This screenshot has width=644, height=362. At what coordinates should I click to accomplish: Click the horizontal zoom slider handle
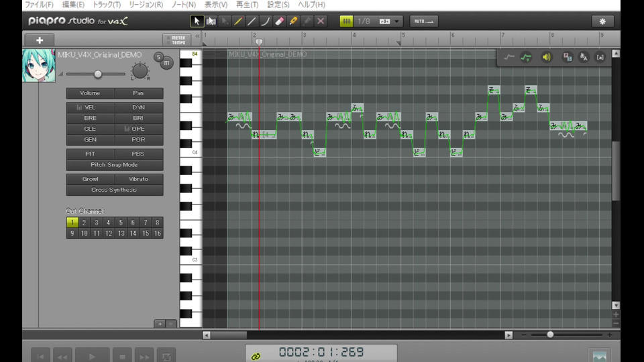pyautogui.click(x=550, y=335)
